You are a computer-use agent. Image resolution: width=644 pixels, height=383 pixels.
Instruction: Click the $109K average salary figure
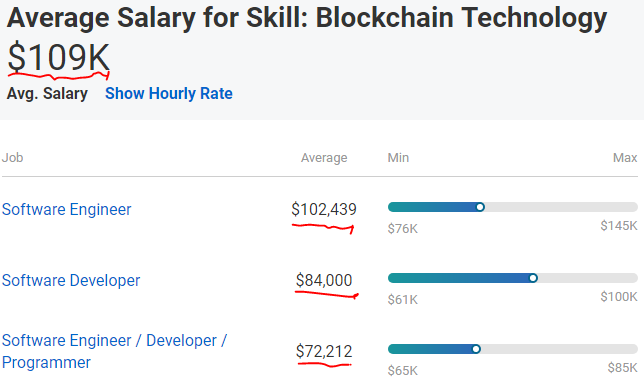[59, 57]
